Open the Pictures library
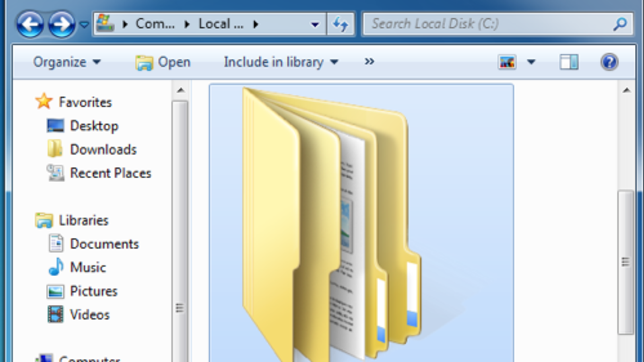644x362 pixels. tap(94, 291)
